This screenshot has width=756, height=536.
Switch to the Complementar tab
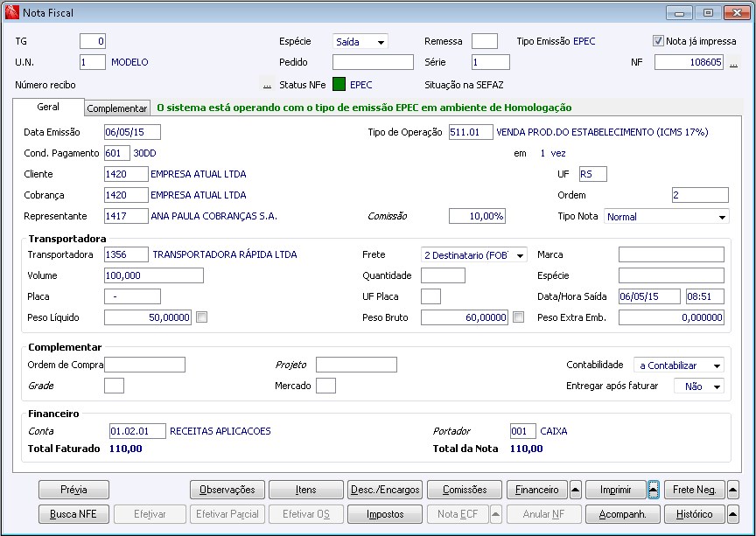117,108
